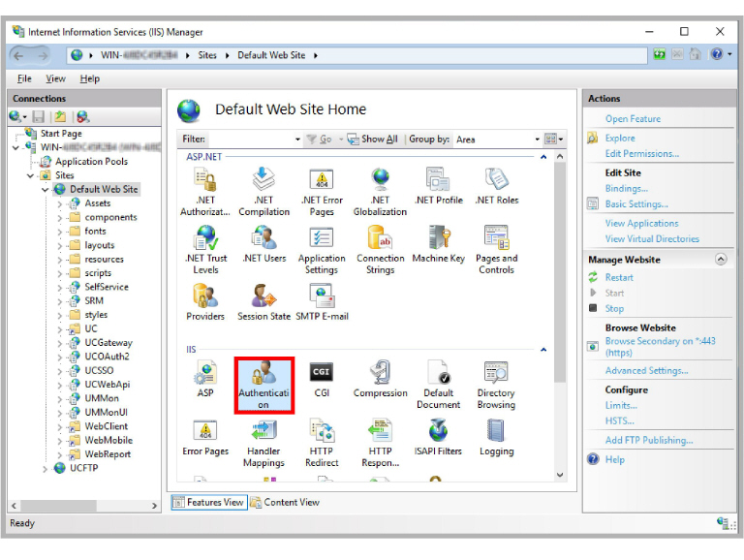Screen dimensions: 744x560
Task: Open .NET Globalization feature
Action: [x=380, y=191]
